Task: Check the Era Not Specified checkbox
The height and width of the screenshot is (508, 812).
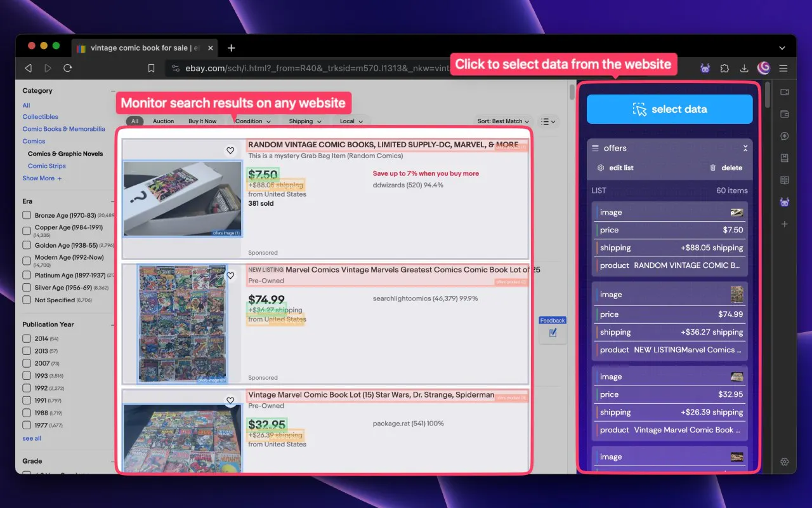Action: point(27,300)
